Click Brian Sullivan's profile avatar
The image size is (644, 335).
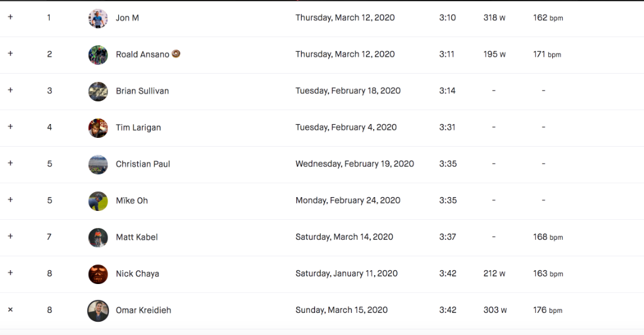pyautogui.click(x=98, y=91)
